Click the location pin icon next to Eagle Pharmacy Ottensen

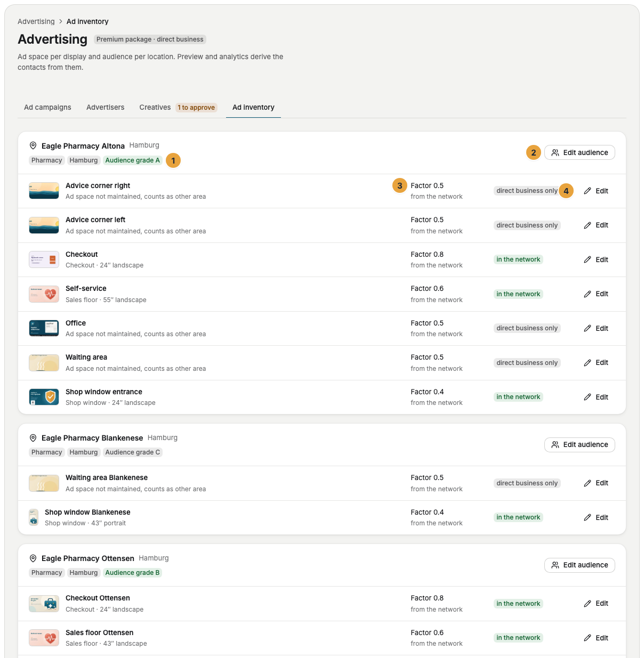tap(33, 558)
